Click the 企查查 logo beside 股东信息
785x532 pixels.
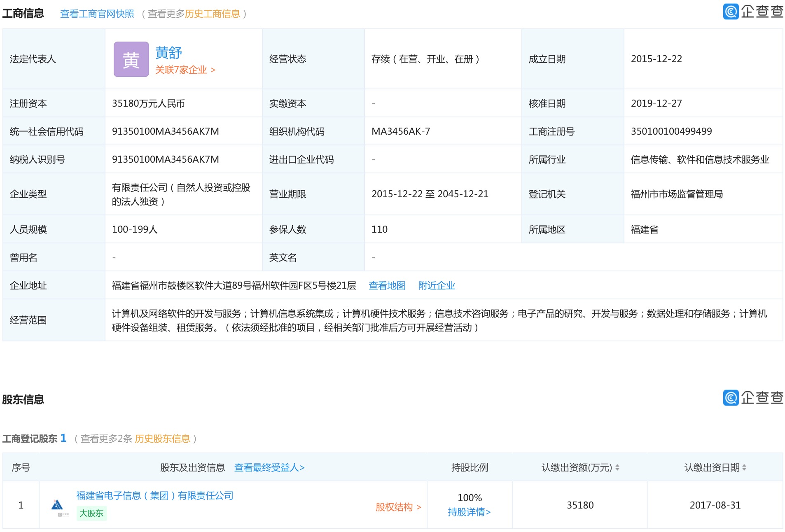(x=753, y=398)
